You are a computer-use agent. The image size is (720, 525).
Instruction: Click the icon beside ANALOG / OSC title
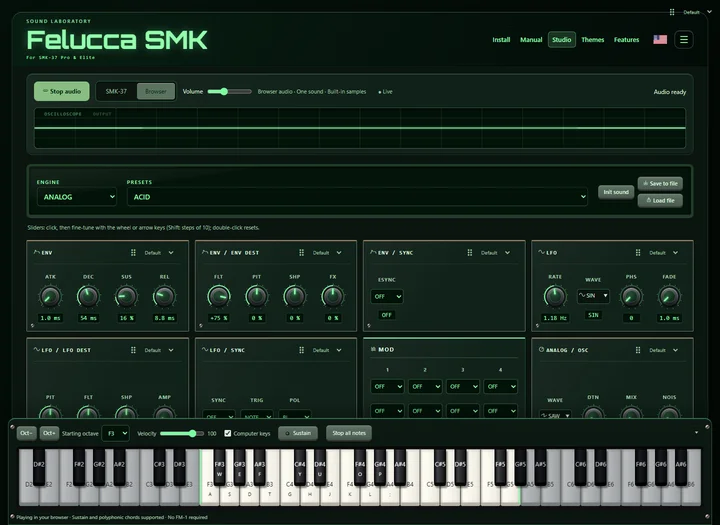(541, 350)
